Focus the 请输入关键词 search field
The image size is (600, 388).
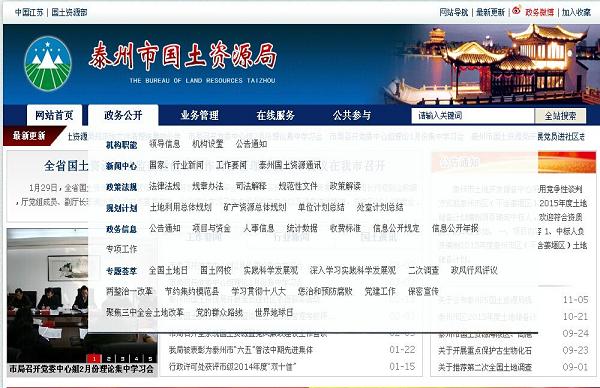473,116
